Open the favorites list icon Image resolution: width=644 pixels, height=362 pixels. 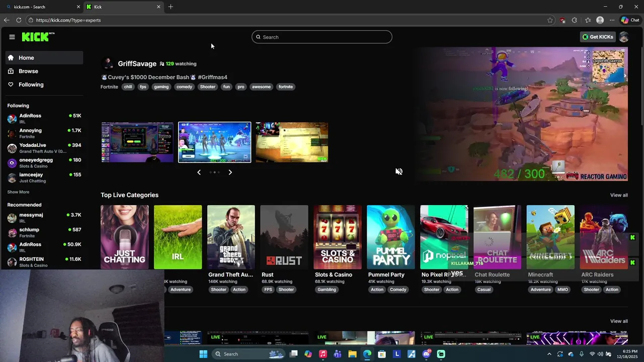click(588, 20)
